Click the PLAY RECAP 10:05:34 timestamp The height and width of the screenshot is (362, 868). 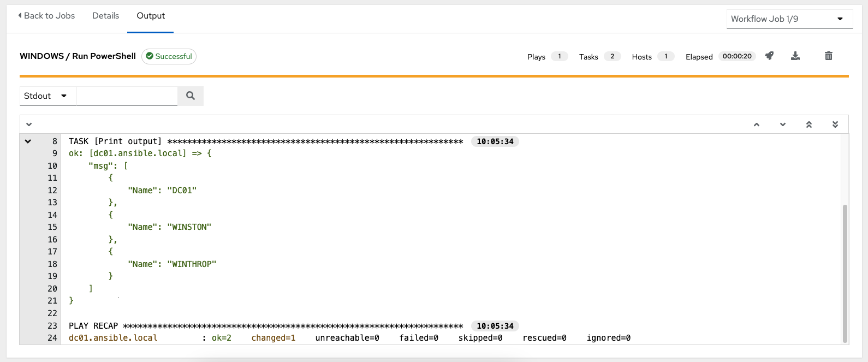point(495,326)
